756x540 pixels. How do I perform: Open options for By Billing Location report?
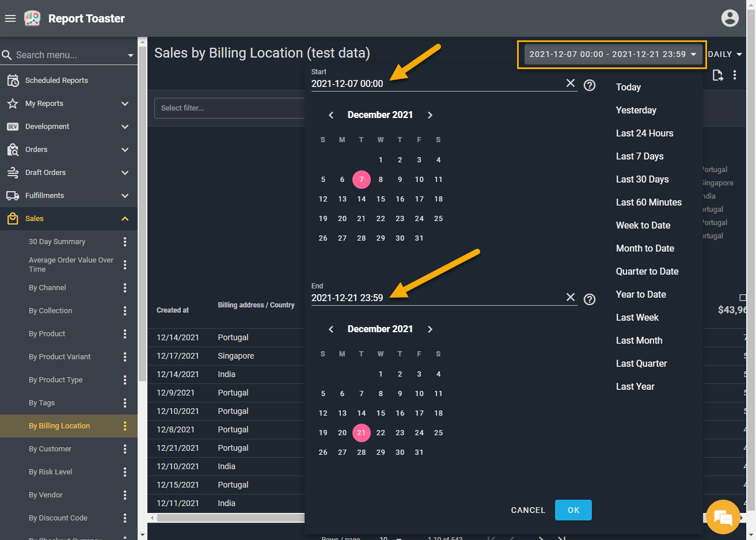(x=125, y=426)
